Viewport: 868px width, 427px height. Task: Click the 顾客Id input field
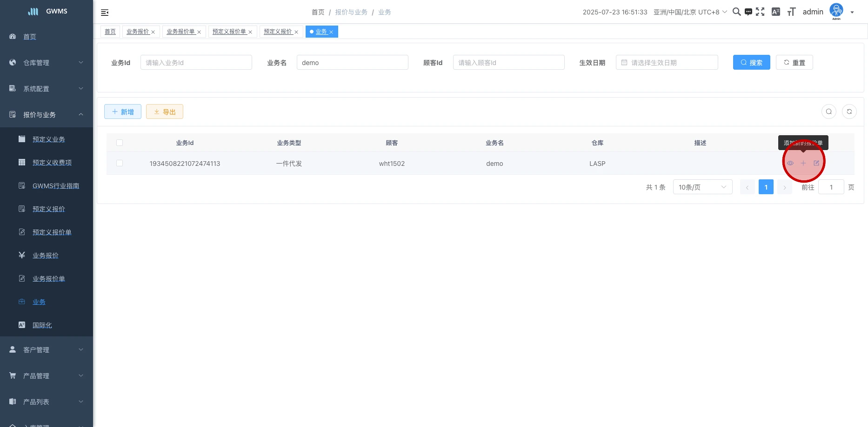[508, 63]
